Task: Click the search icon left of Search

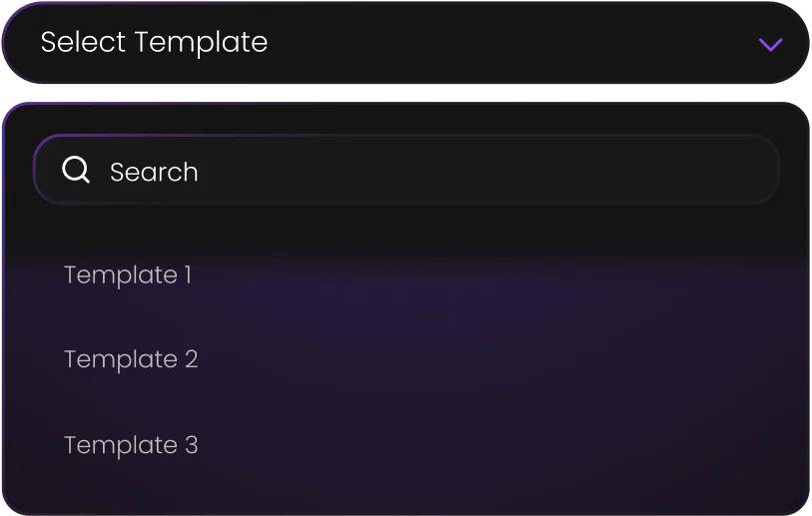Action: [x=76, y=171]
